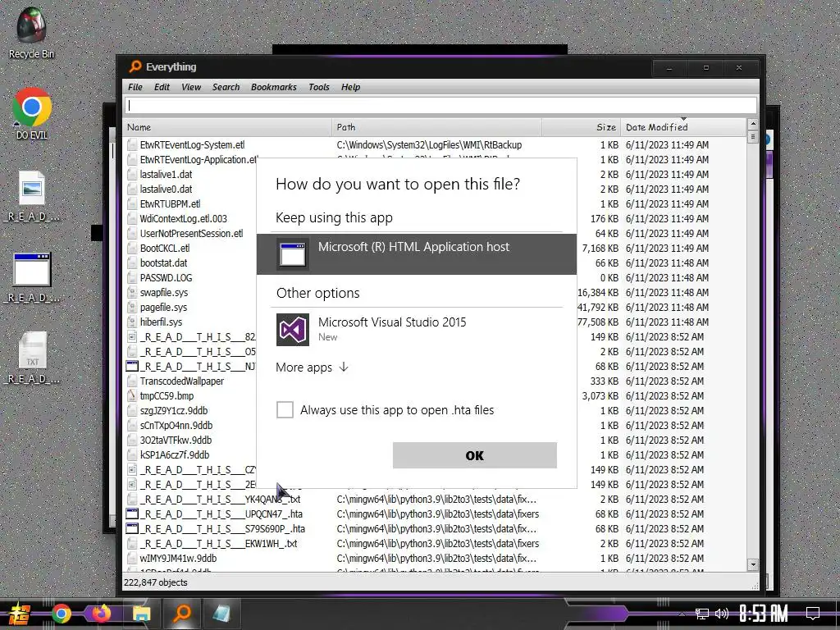The height and width of the screenshot is (630, 840).
Task: Launch Chrome from the taskbar
Action: point(61,614)
